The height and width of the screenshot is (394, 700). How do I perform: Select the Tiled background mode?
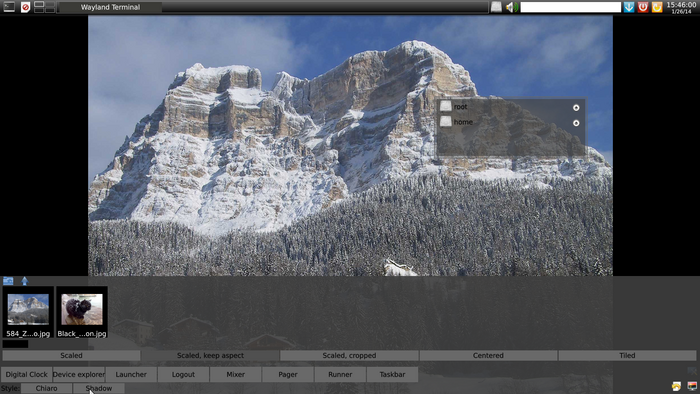627,356
